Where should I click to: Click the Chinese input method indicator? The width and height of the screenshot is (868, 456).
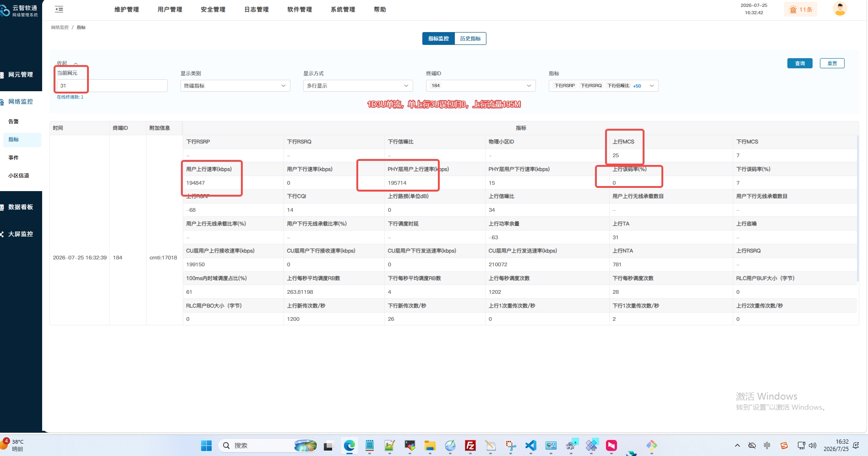767,445
